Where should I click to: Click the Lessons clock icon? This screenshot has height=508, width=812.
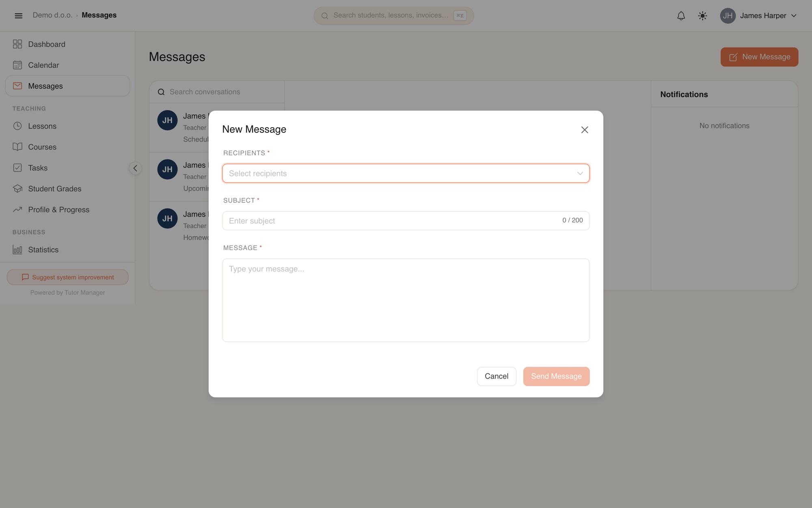click(17, 126)
